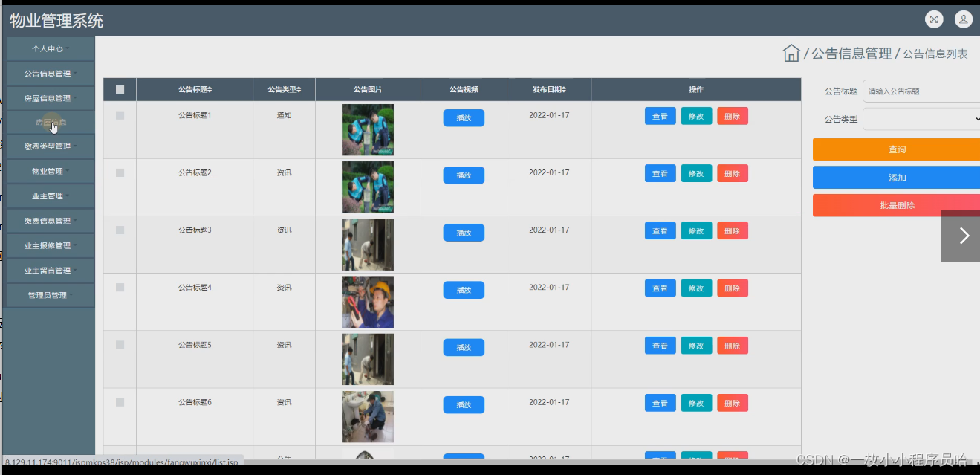The height and width of the screenshot is (475, 980).
Task: Click the blue 添加 button
Action: pos(896,178)
